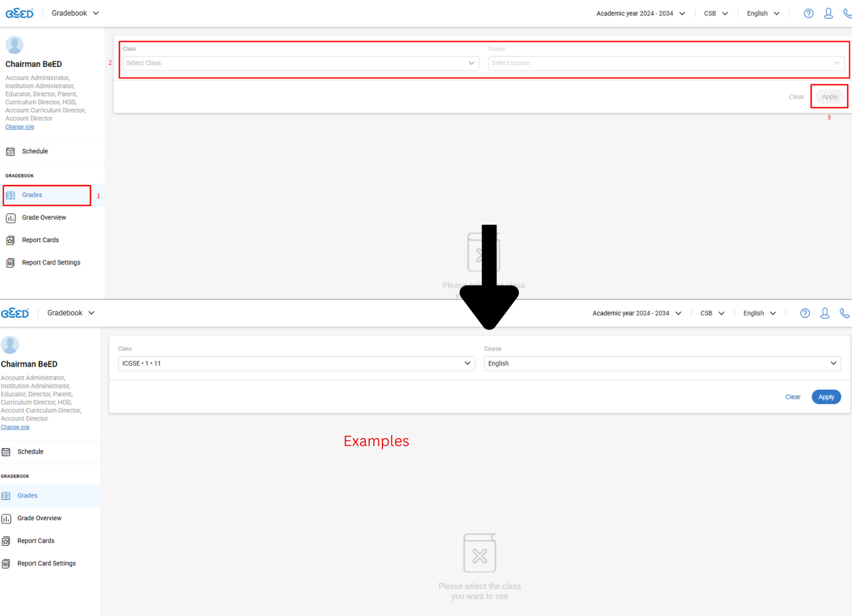Expand Course dropdown set to English
This screenshot has height=616, width=852.
tap(662, 363)
